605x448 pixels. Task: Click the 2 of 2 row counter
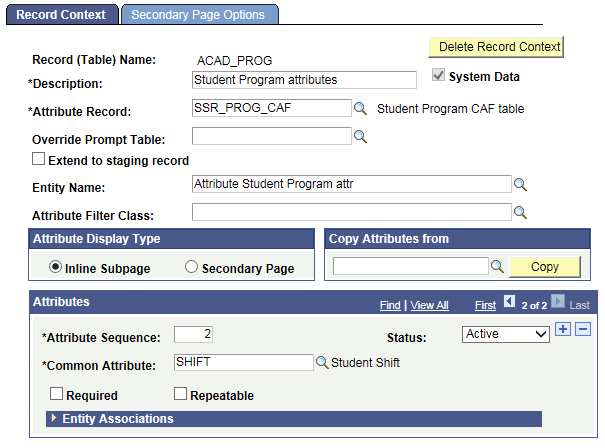click(534, 306)
